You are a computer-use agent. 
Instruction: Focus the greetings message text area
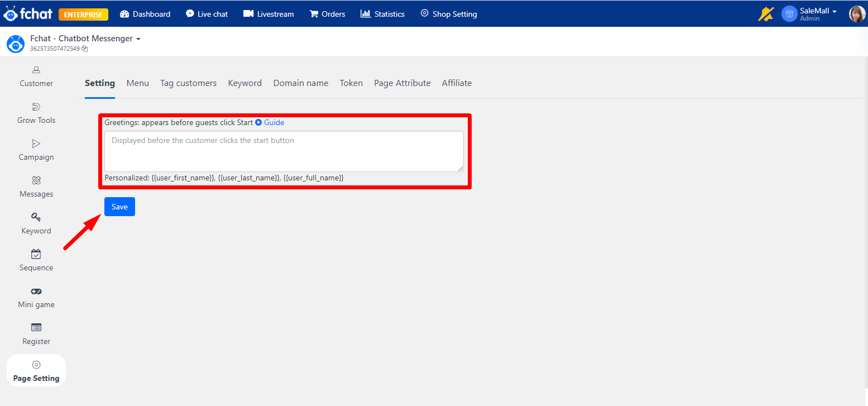[284, 151]
